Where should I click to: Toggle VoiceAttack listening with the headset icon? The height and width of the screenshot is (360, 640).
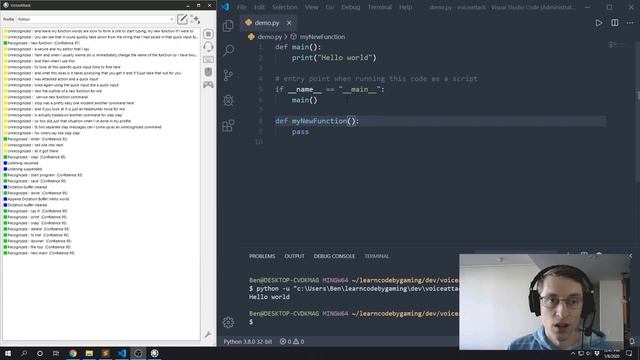click(208, 47)
